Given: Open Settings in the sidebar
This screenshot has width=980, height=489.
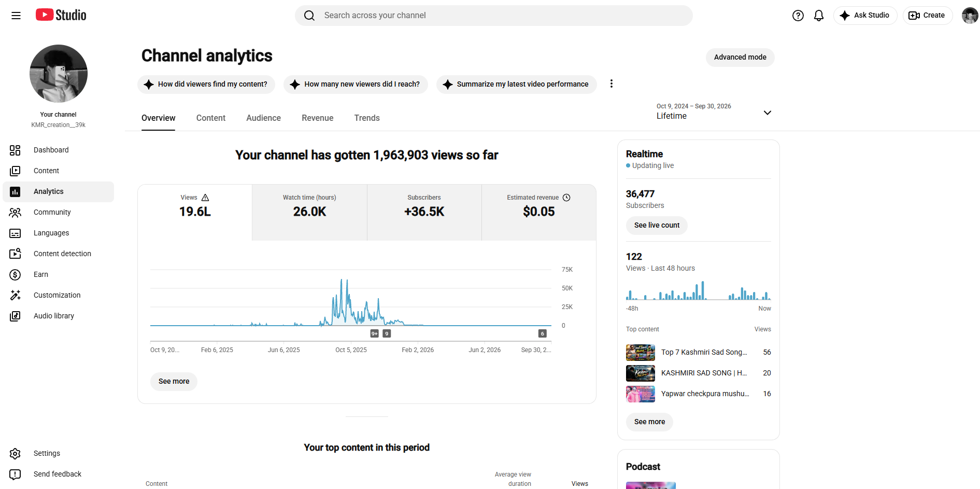Looking at the screenshot, I should (58, 453).
